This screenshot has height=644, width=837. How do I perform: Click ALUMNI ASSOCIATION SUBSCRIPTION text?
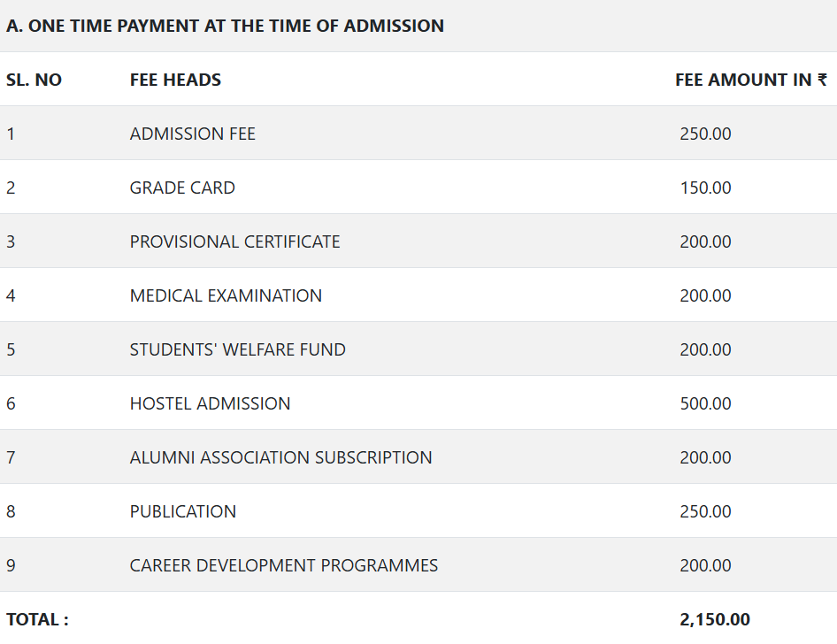[280, 457]
